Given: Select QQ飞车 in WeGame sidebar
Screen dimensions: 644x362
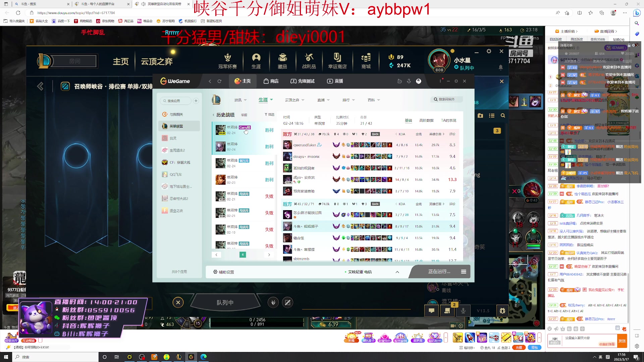Looking at the screenshot, I should [179, 174].
